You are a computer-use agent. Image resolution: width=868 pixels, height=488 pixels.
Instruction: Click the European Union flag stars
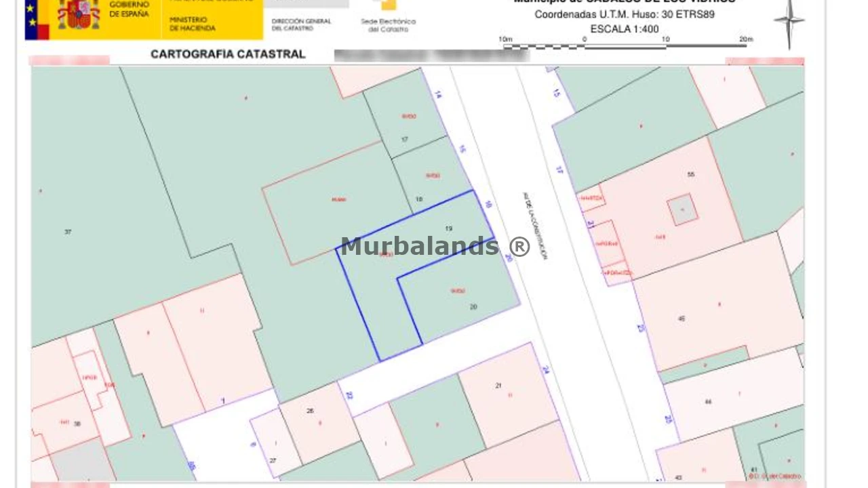click(32, 15)
